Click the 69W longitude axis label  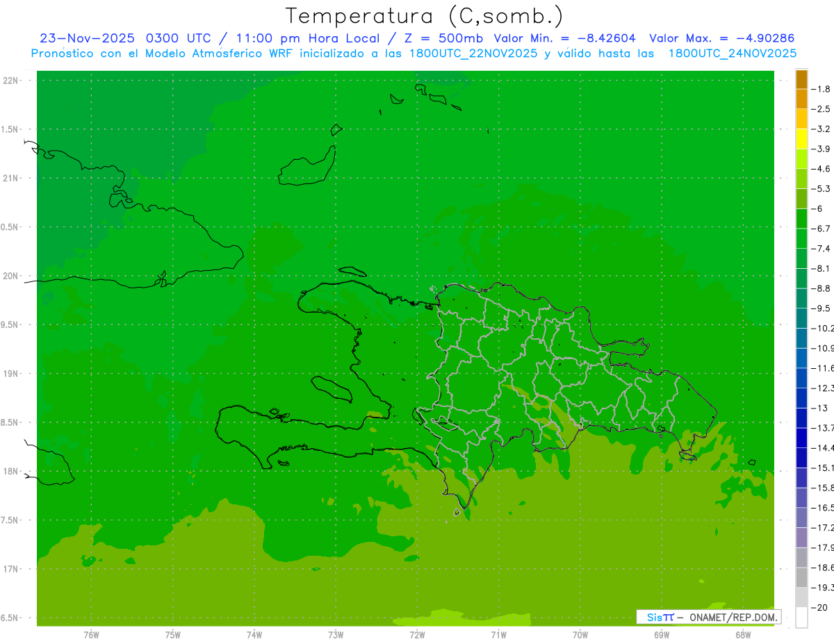(x=662, y=635)
